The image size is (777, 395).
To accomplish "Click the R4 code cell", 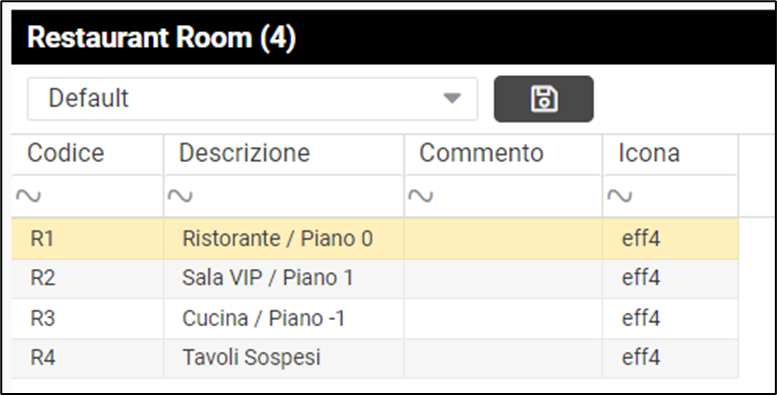I will [87, 358].
